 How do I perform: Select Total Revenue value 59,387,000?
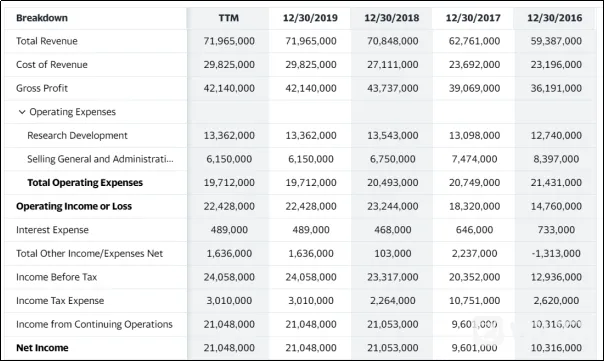(x=556, y=41)
